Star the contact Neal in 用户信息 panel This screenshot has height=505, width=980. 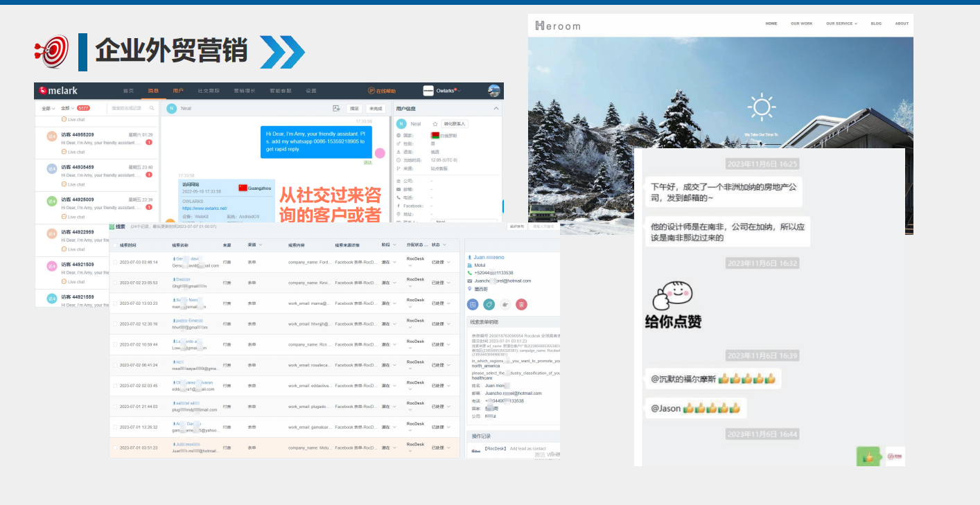click(435, 124)
